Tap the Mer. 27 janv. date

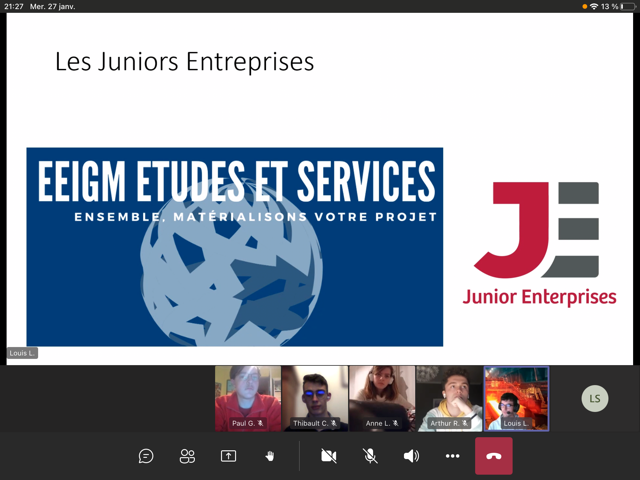coord(52,7)
